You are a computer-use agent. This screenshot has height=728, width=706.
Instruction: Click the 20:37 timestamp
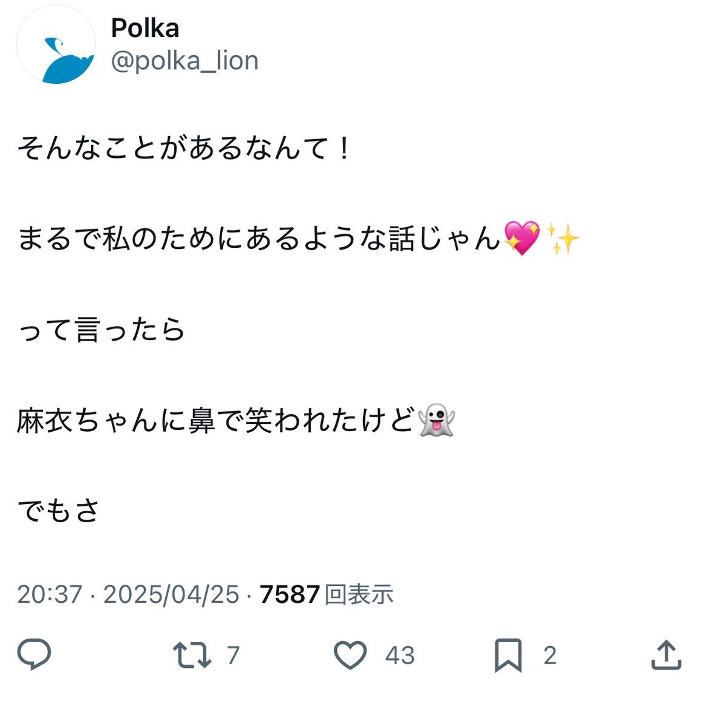(49, 594)
